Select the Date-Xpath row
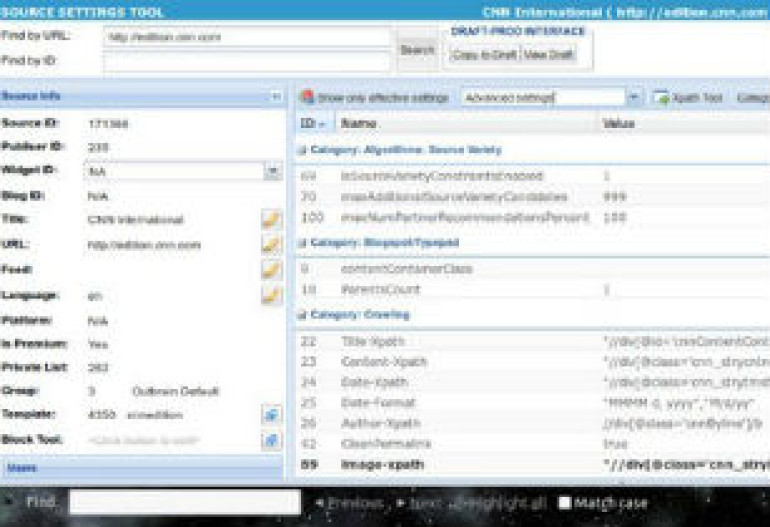This screenshot has width=770, height=527. (533, 382)
